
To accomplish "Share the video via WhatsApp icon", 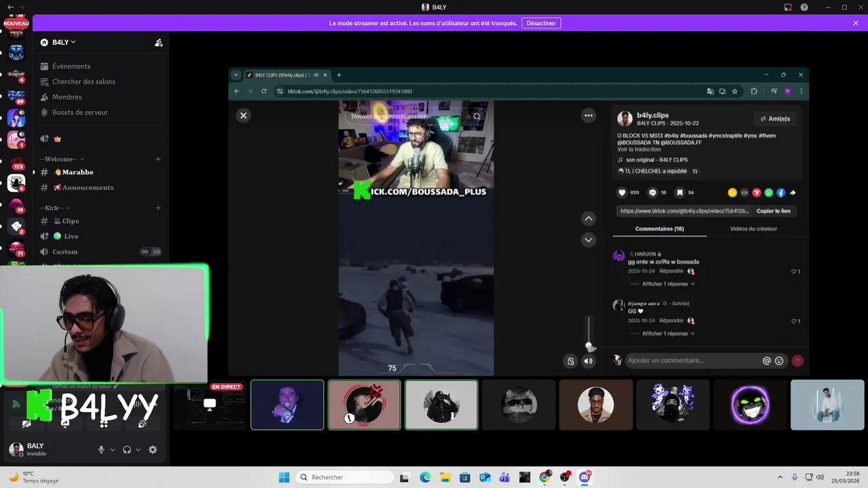I will click(768, 192).
